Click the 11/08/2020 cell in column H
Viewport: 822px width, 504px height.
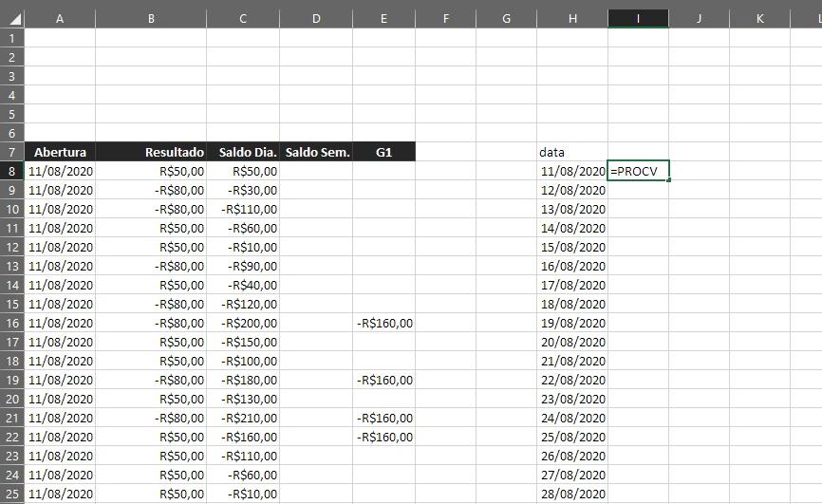(572, 171)
